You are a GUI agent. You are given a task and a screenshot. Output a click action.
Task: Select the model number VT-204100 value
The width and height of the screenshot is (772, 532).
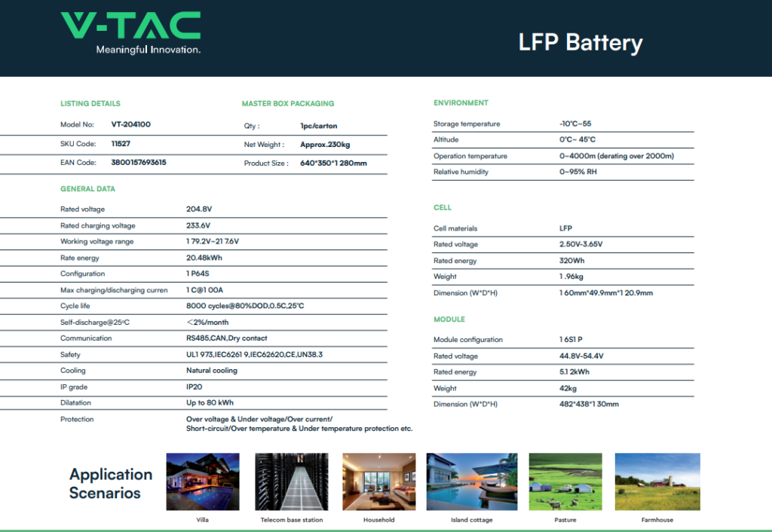(136, 125)
